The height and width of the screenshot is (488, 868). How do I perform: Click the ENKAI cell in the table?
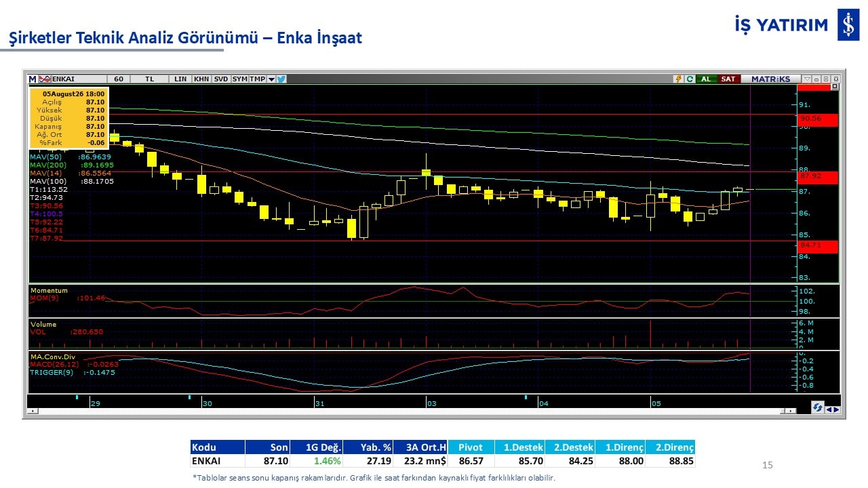(x=217, y=461)
